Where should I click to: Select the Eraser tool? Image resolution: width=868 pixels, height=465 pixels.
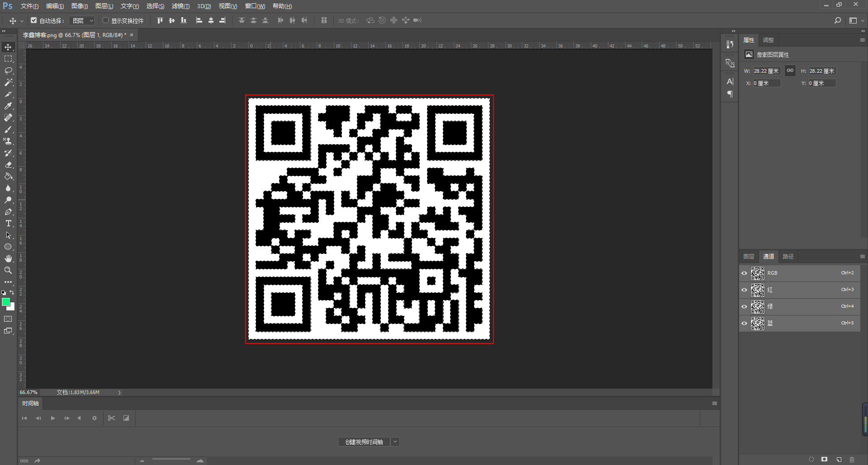8,164
